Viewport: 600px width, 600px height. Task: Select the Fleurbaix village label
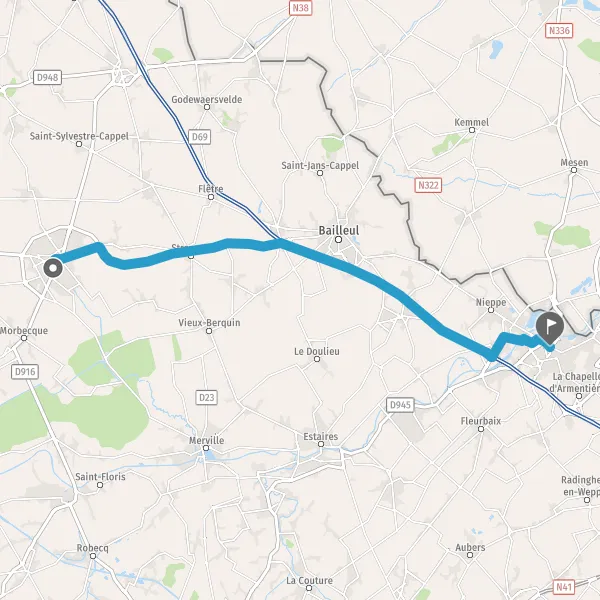point(481,421)
